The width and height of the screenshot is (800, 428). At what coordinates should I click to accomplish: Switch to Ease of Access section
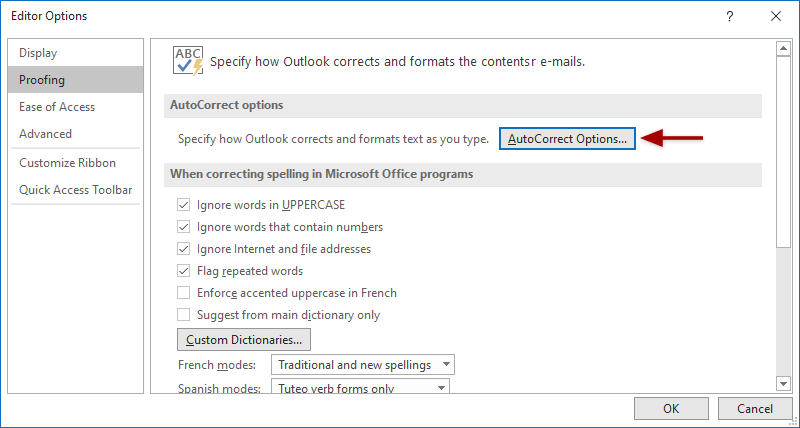(57, 107)
